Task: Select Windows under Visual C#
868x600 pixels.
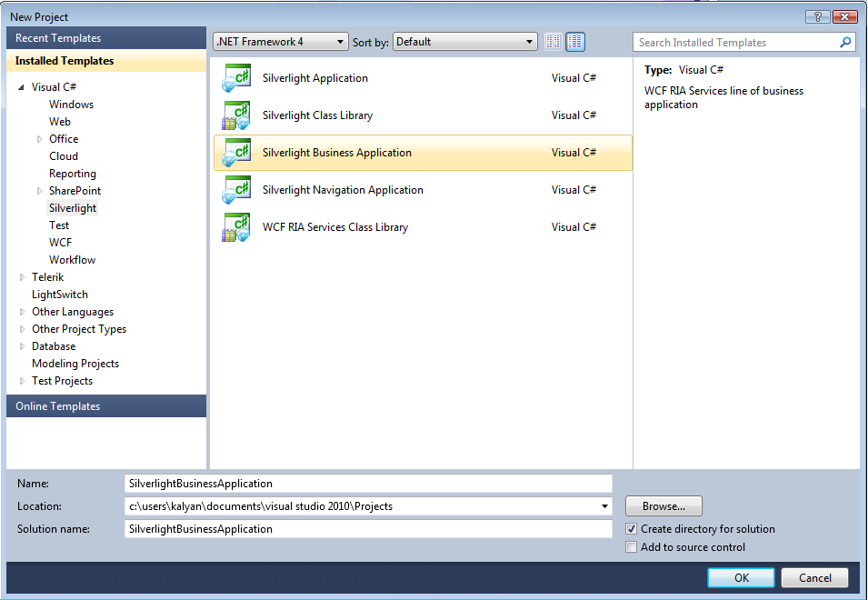Action: [x=72, y=105]
